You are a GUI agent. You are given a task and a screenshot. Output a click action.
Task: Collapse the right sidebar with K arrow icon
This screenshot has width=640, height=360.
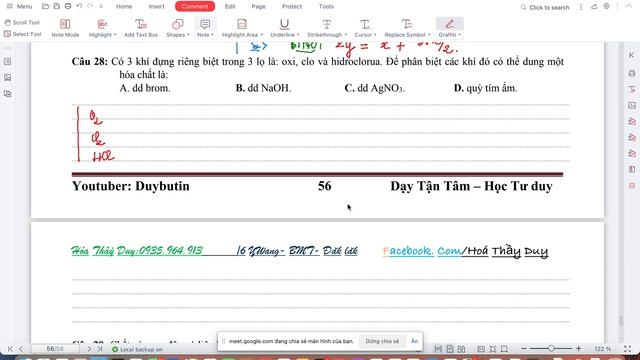pos(631,55)
